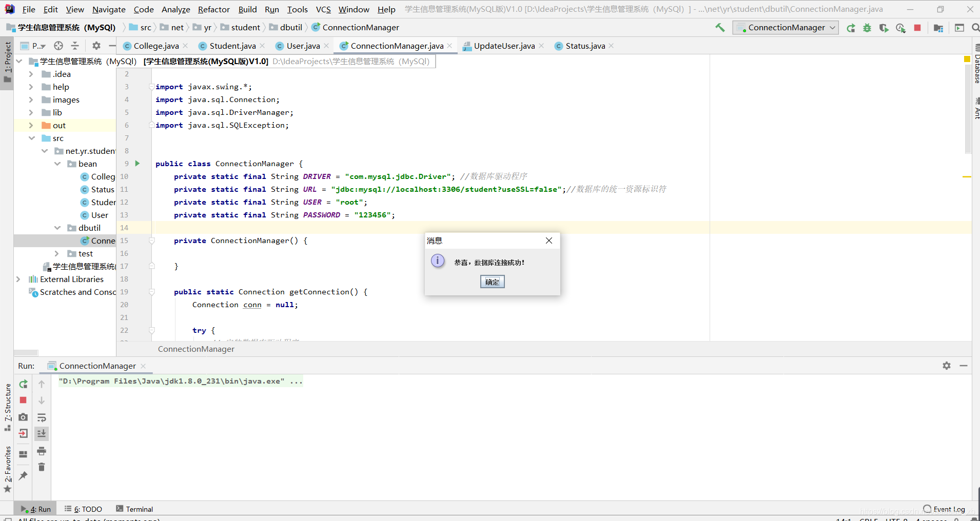Image resolution: width=980 pixels, height=521 pixels.
Task: Expand the out folder
Action: pyautogui.click(x=31, y=125)
